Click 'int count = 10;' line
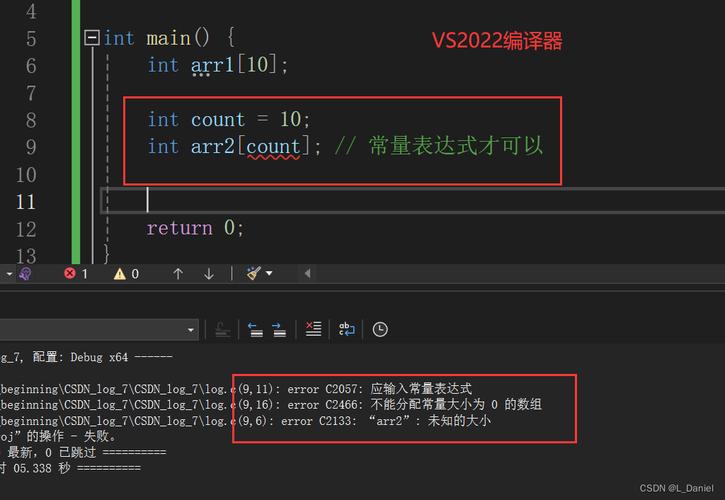 point(229,120)
